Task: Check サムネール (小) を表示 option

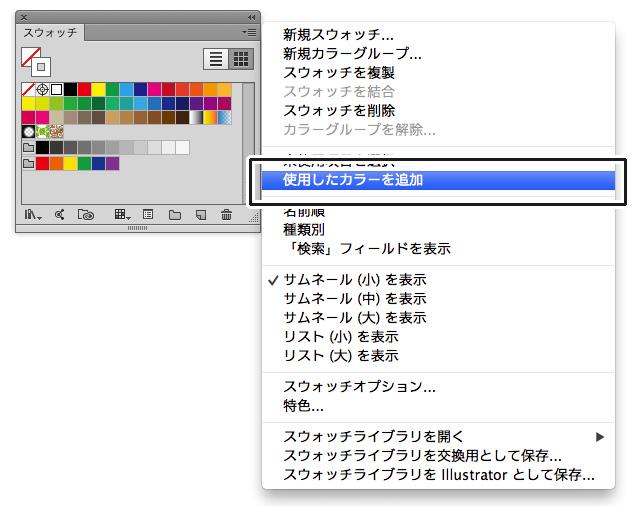Action: [355, 280]
